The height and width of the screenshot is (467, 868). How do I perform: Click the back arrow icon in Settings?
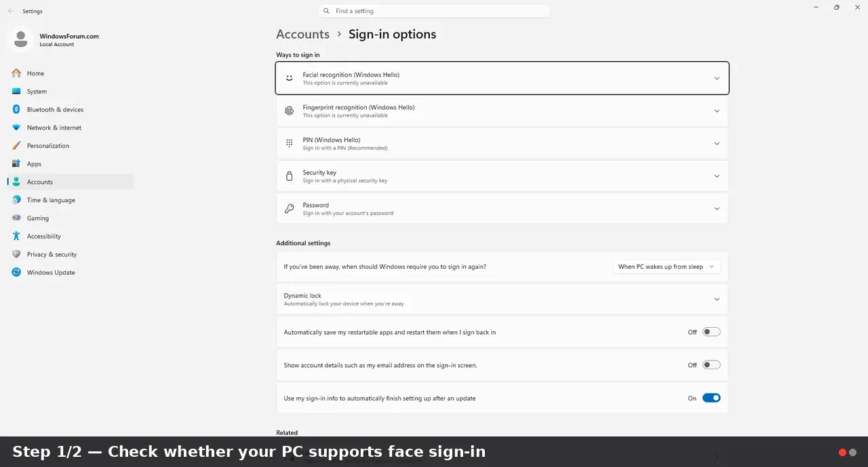(x=10, y=11)
